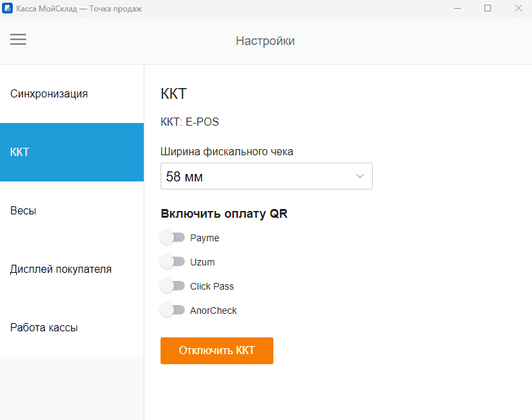Open the Синхронизация settings section
The width and height of the screenshot is (532, 420).
pyautogui.click(x=72, y=93)
